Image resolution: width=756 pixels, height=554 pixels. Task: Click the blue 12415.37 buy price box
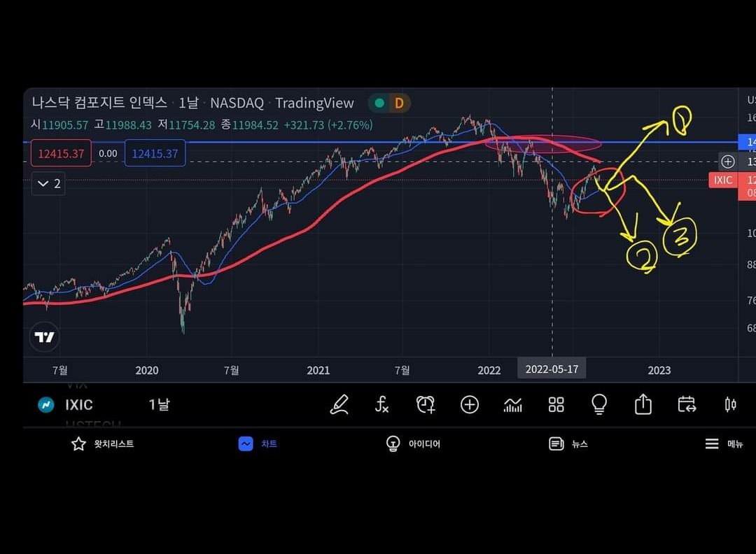click(155, 153)
